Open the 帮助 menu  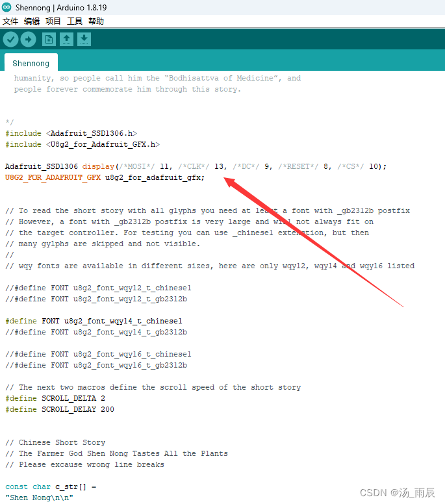click(x=96, y=21)
